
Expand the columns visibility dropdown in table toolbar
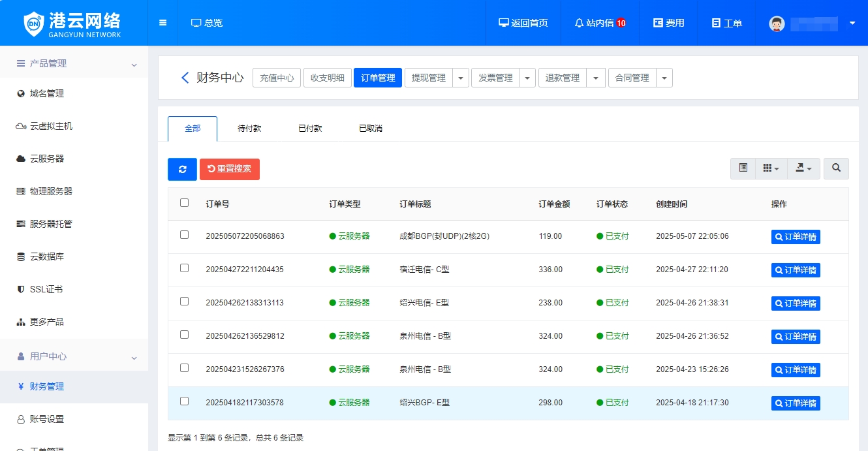tap(771, 168)
